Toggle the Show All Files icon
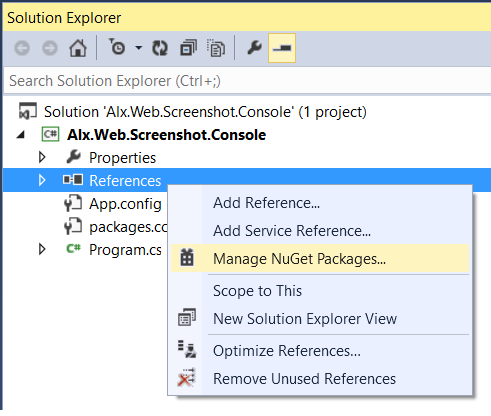 point(216,48)
